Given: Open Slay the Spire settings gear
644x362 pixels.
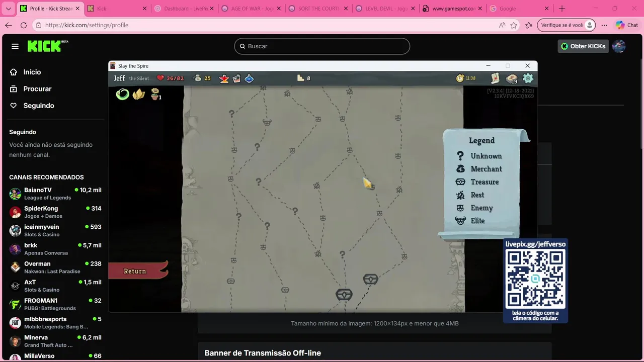Looking at the screenshot, I should (528, 78).
